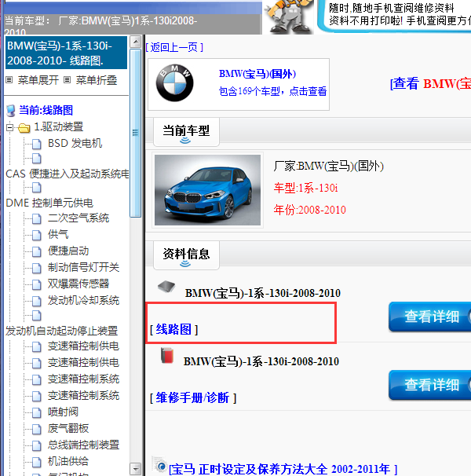Open 总线端控制装置 tree item
This screenshot has width=471, height=476.
83,445
